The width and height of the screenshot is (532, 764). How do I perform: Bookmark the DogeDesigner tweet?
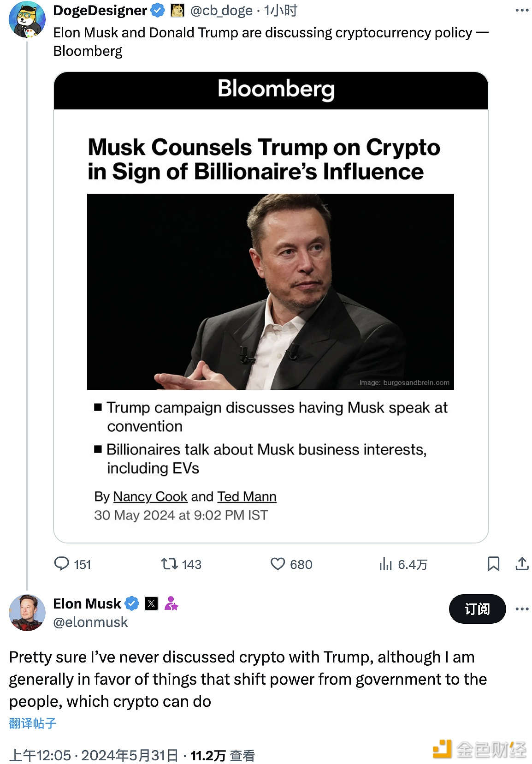493,564
